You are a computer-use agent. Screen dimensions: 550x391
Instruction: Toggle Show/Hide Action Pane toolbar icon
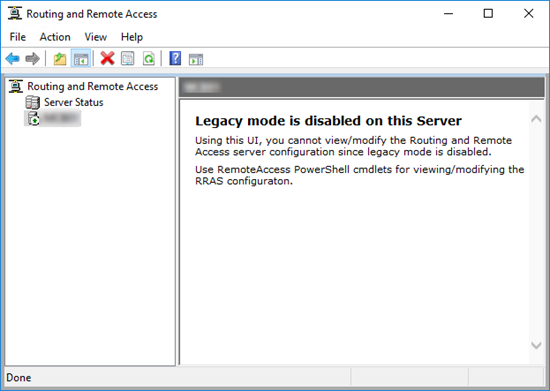(x=196, y=59)
